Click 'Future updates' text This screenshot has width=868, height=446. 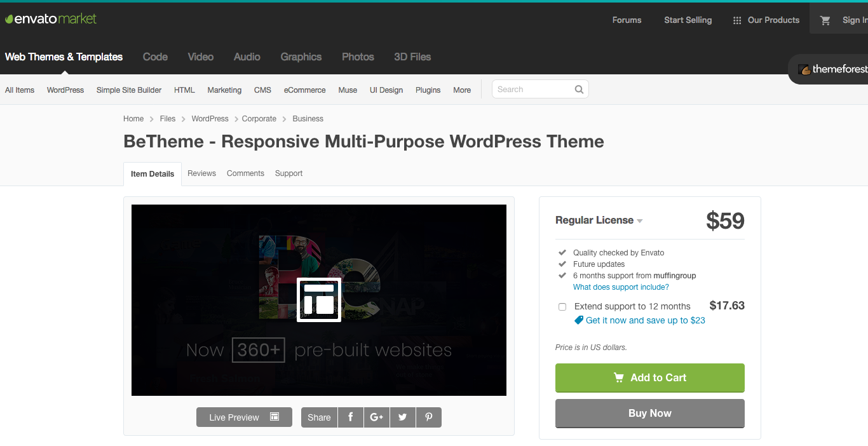(x=599, y=264)
